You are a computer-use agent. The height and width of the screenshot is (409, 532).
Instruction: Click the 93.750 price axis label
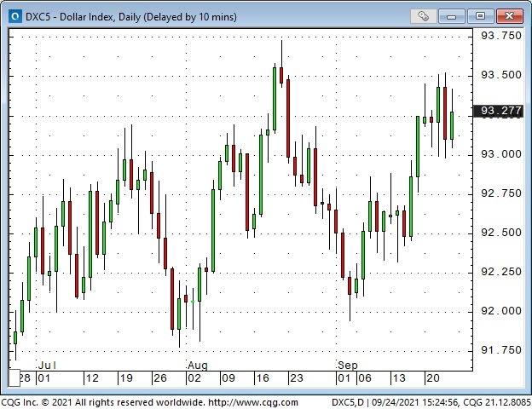[x=500, y=36]
